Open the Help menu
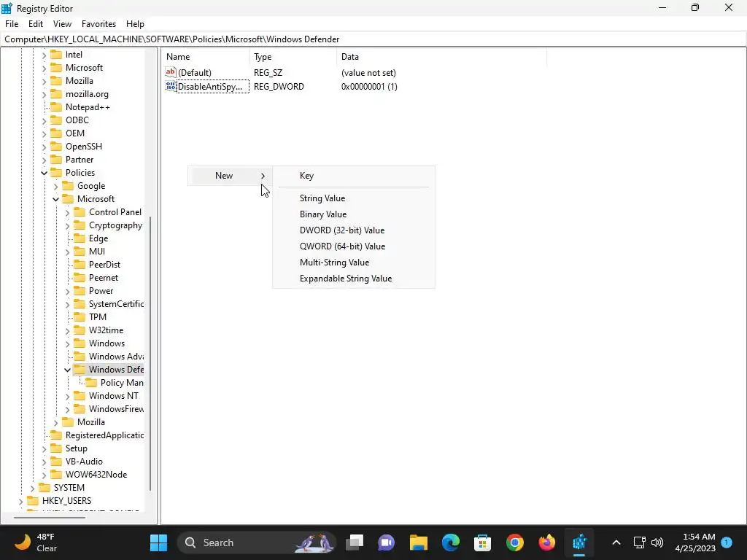Image resolution: width=747 pixels, height=560 pixels. 135,24
